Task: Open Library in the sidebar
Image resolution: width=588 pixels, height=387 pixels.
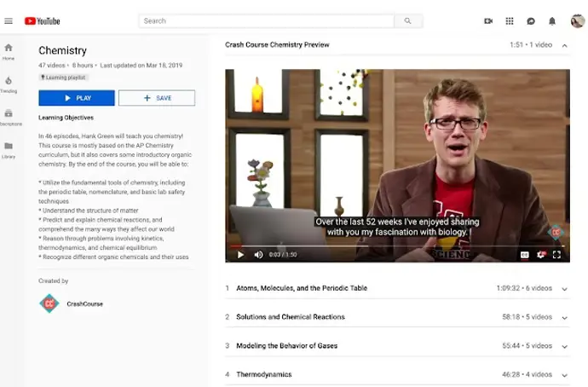Action: [x=9, y=150]
